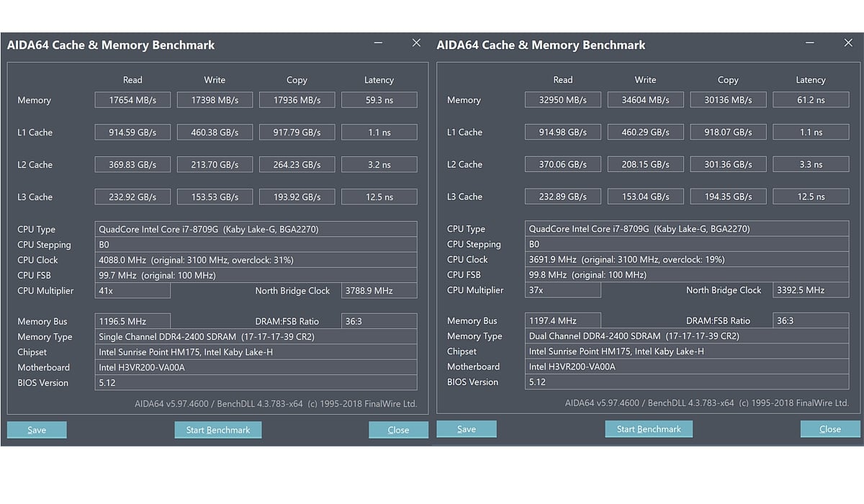Click L2 Cache Write value 213.70 GB/s

tap(215, 165)
